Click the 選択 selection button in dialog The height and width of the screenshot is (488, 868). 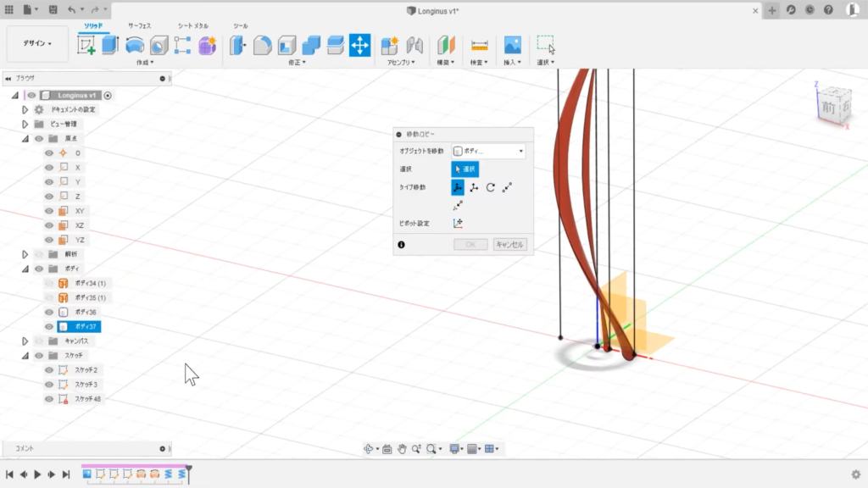(x=465, y=169)
